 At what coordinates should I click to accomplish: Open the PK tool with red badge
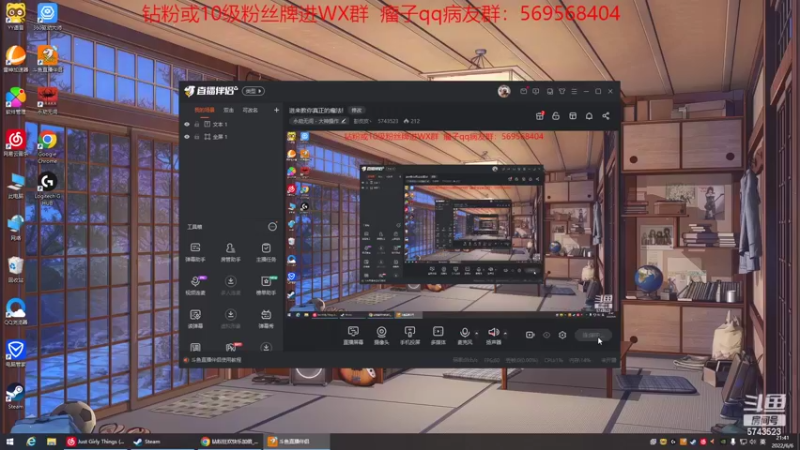232,347
